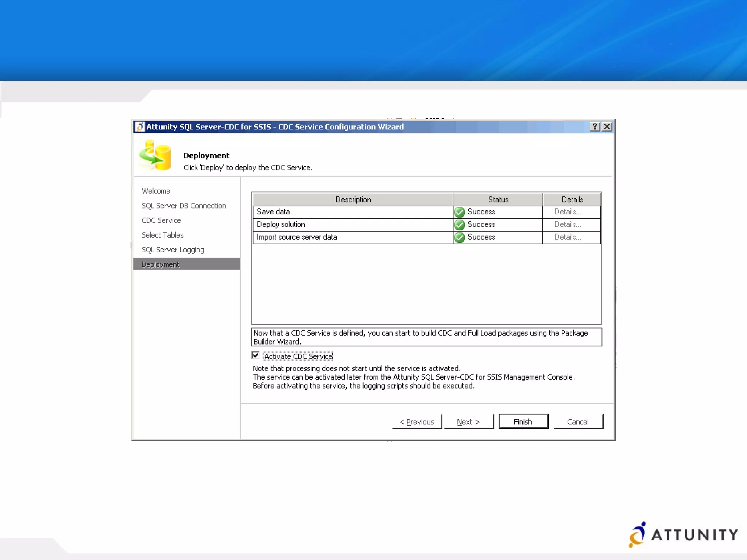Click the Success status text for Deploy solution

pyautogui.click(x=481, y=225)
